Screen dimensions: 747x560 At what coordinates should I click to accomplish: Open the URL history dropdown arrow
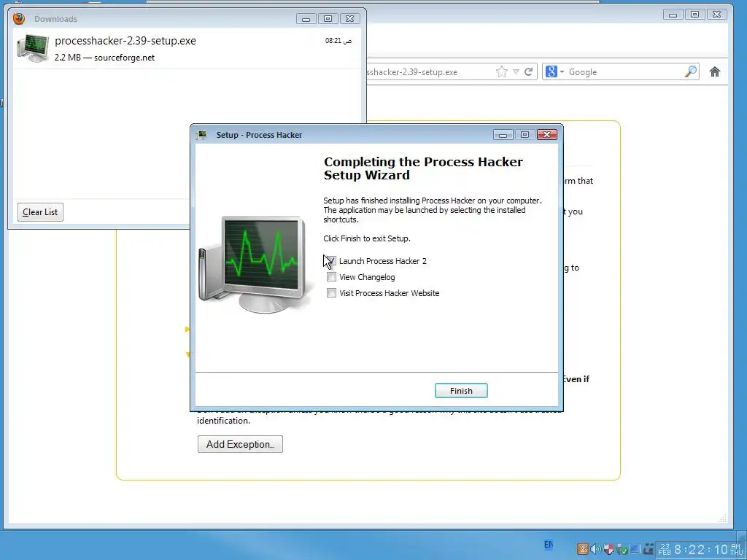pyautogui.click(x=516, y=72)
